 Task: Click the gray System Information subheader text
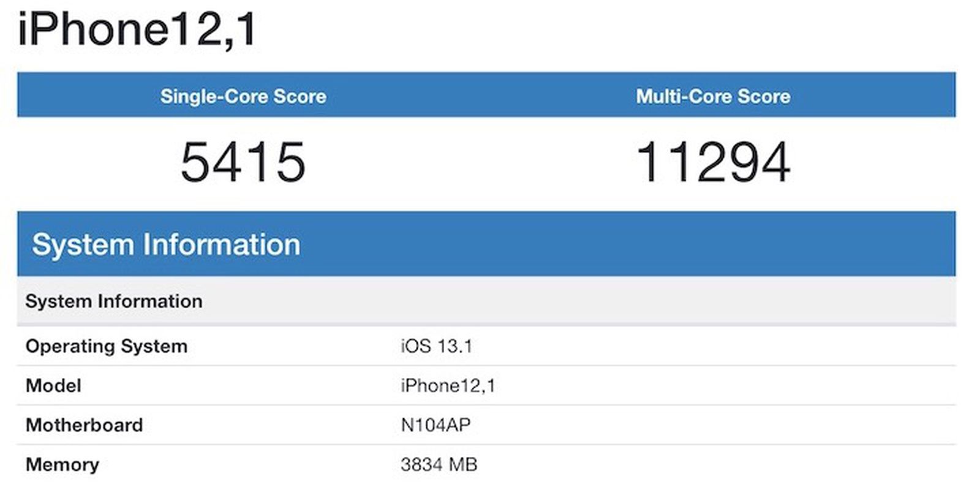(x=114, y=301)
